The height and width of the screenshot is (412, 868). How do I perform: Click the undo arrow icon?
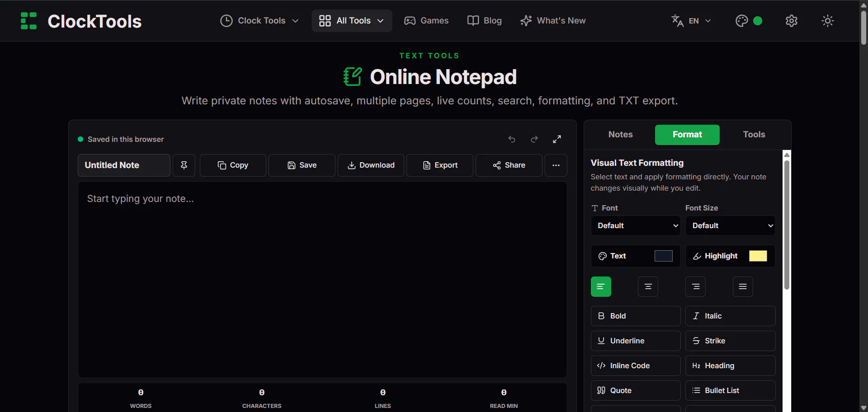(x=512, y=139)
